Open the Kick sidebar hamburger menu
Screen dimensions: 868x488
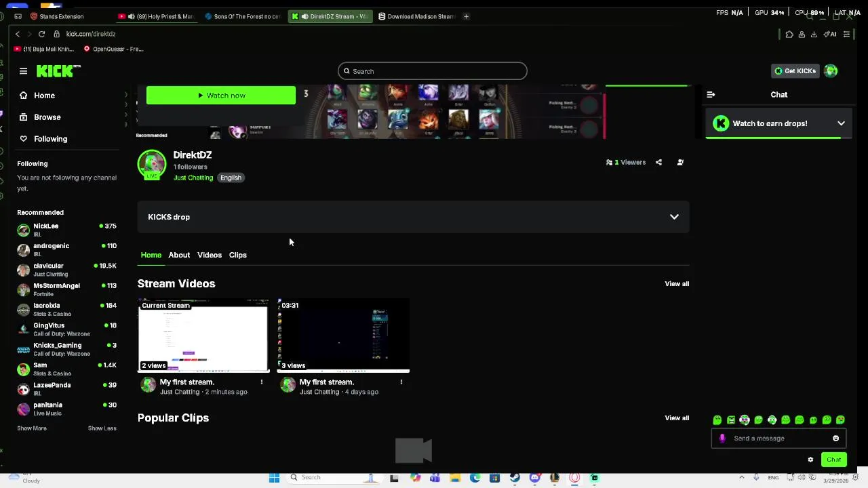click(x=23, y=70)
